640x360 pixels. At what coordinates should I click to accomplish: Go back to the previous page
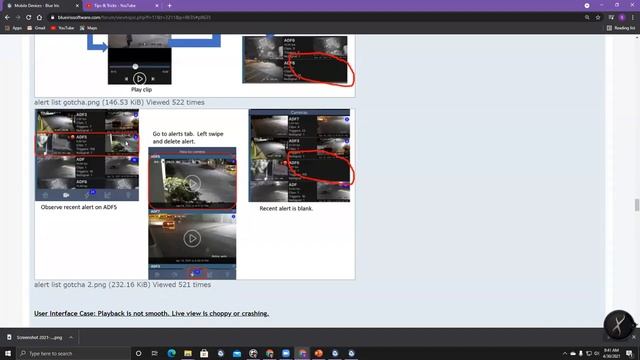[7, 18]
